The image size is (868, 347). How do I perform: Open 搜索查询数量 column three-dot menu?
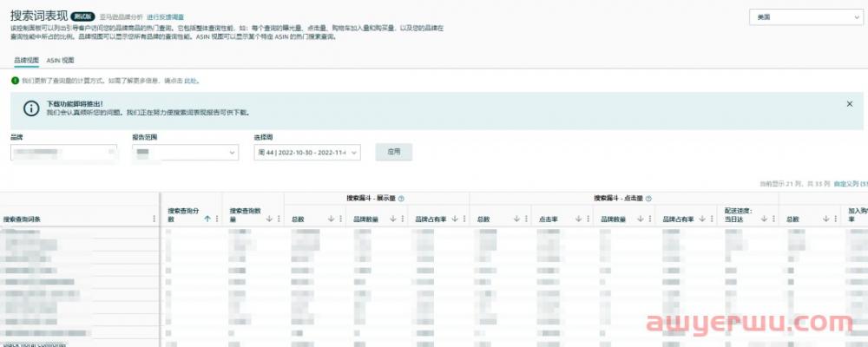coord(279,219)
